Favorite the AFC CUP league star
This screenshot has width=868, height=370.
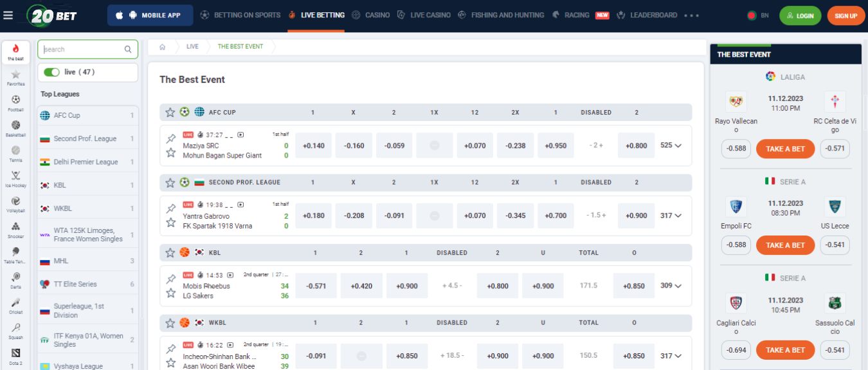pos(170,112)
